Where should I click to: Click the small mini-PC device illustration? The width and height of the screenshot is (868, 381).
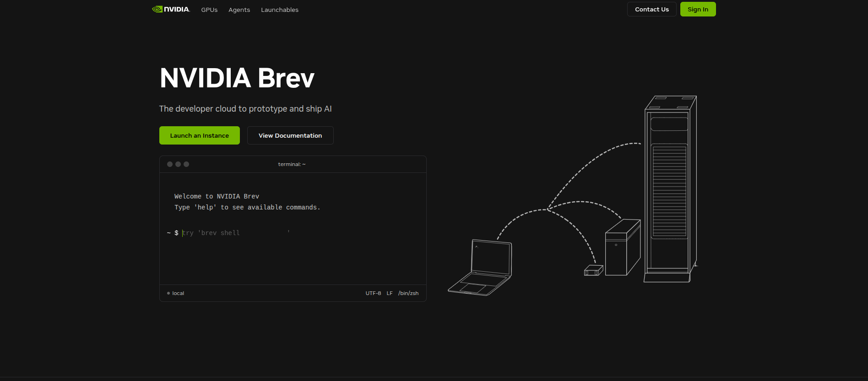point(593,270)
